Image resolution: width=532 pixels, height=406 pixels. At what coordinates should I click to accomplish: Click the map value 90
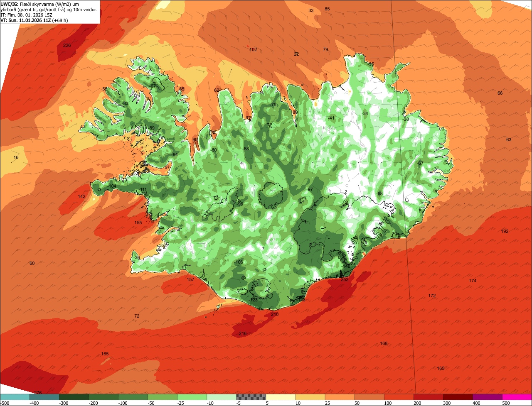click(x=195, y=139)
